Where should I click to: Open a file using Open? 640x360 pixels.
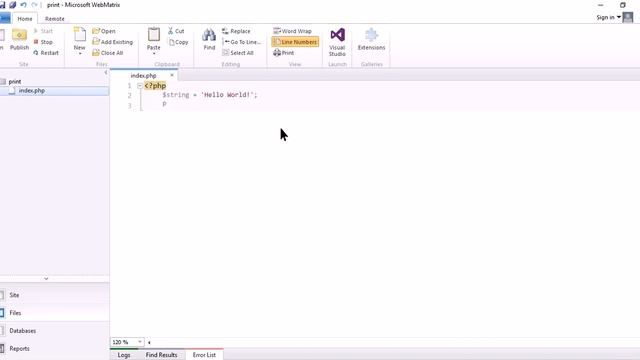pos(104,31)
